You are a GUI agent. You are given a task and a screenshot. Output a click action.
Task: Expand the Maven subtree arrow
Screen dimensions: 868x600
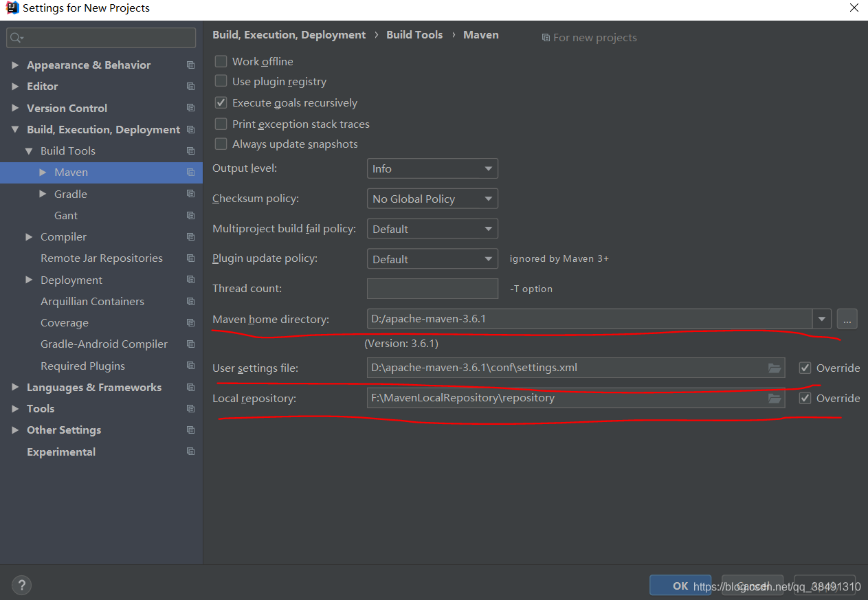click(43, 173)
